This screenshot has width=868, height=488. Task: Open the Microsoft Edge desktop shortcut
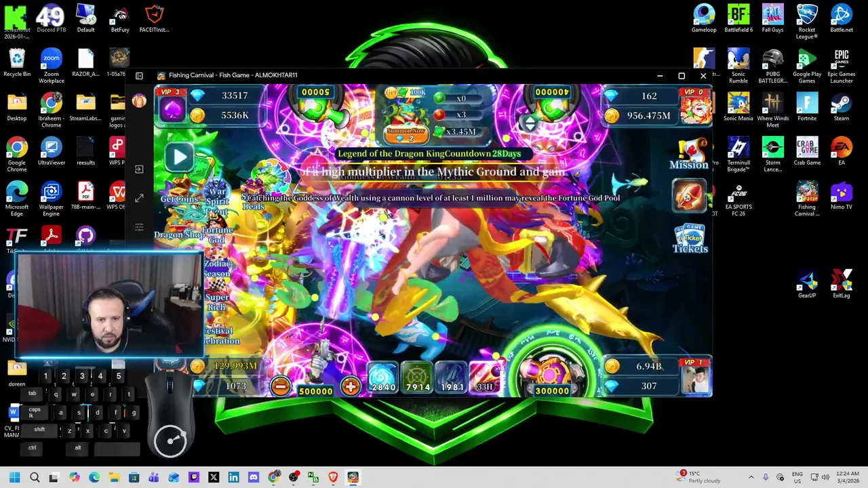click(x=17, y=199)
